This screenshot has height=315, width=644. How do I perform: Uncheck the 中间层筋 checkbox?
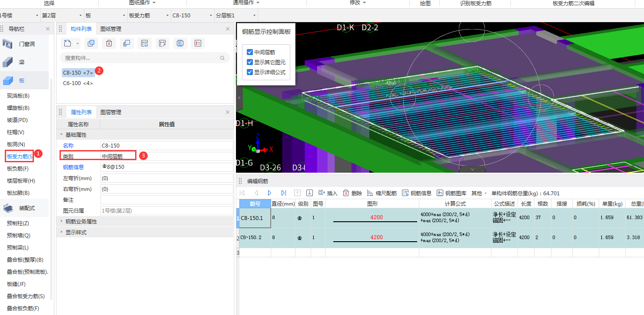coord(250,52)
